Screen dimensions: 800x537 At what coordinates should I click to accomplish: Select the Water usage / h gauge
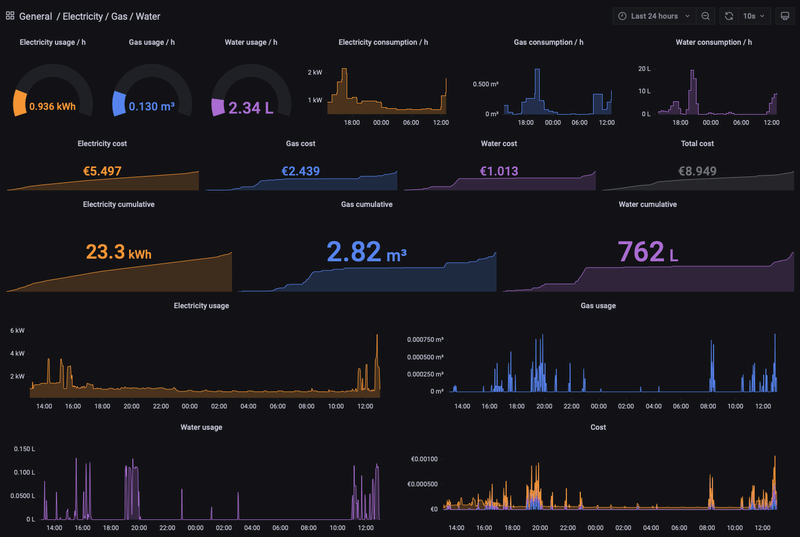pos(251,91)
